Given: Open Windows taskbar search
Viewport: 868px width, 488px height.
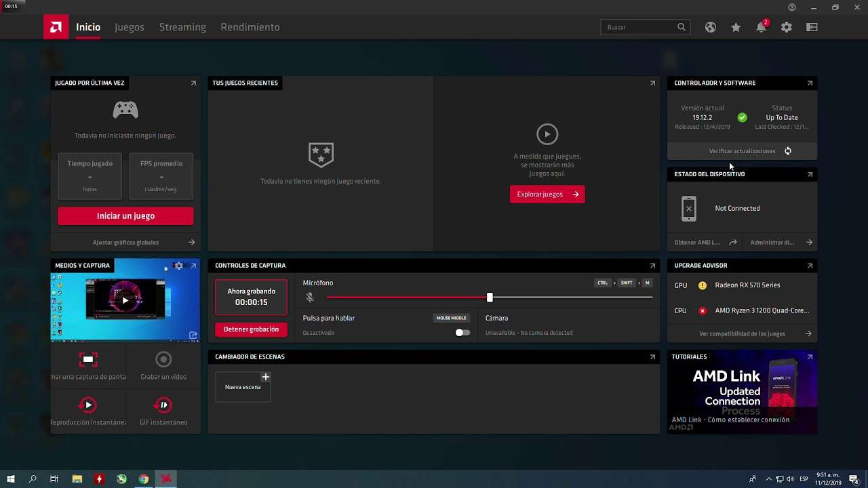Looking at the screenshot, I should coord(33,479).
